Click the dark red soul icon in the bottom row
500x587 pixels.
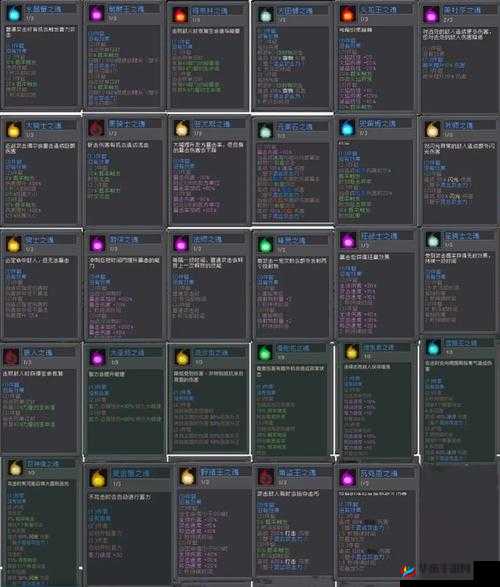pos(266,477)
